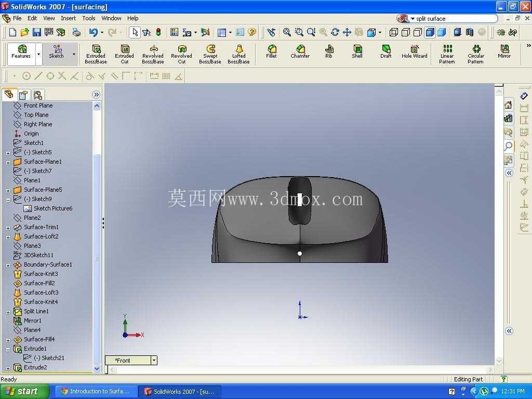Open the View menu
Viewport: 532px width, 399px height.
pyautogui.click(x=49, y=18)
